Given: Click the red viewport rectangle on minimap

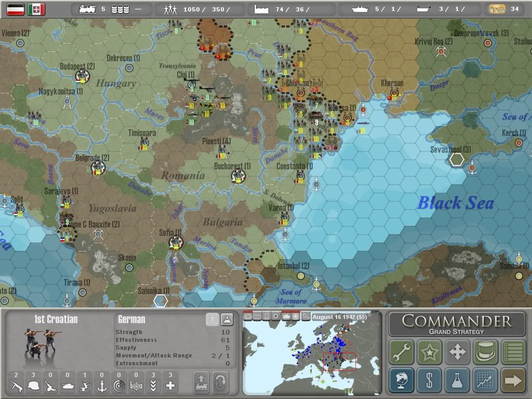Looking at the screenshot, I should (339, 362).
